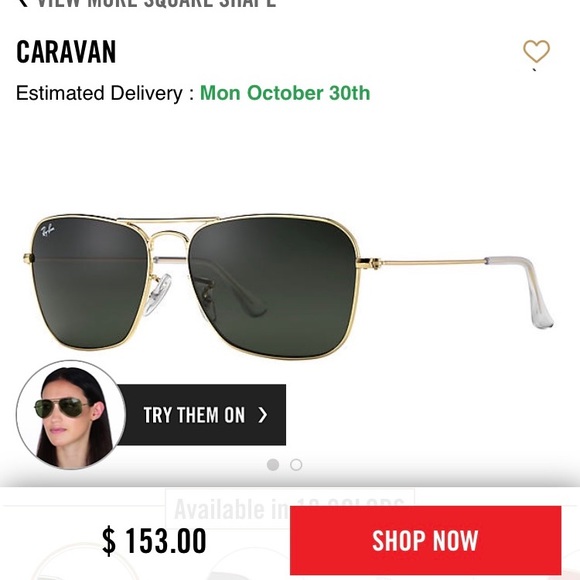Click the Shop Now button
The width and height of the screenshot is (580, 580).
coord(425,540)
